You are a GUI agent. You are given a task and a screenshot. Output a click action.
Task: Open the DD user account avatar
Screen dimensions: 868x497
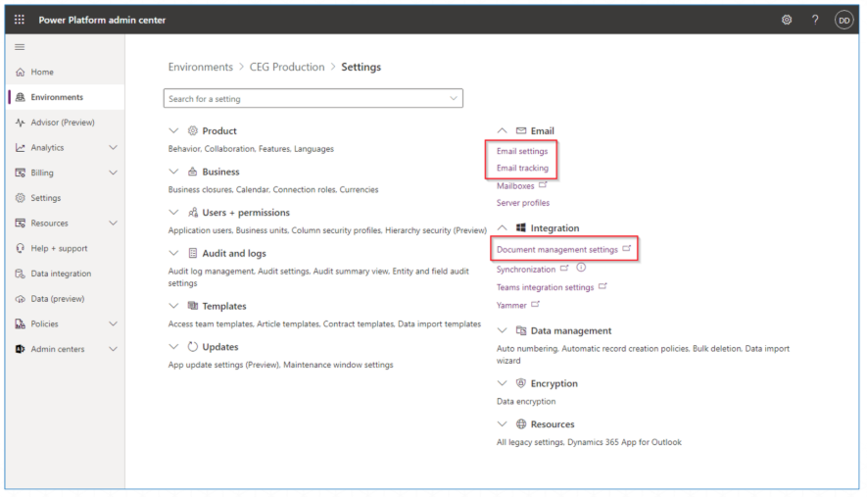(x=843, y=21)
